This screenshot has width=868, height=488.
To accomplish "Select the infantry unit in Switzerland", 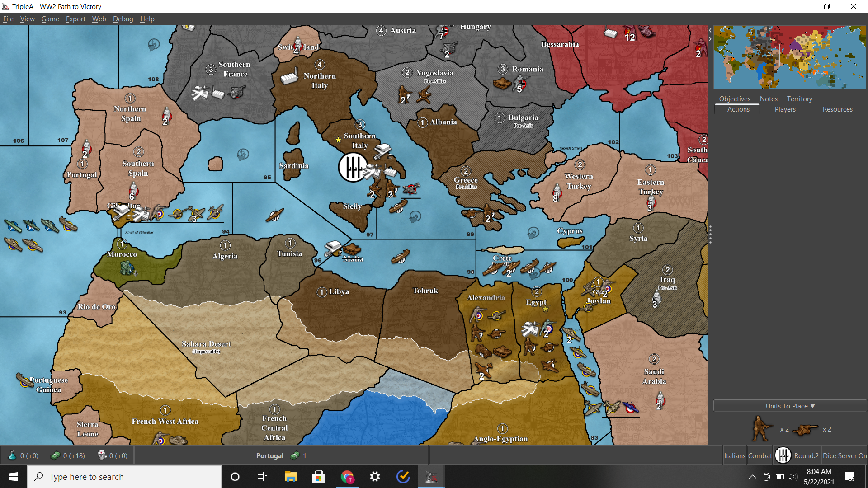I will 297,44.
